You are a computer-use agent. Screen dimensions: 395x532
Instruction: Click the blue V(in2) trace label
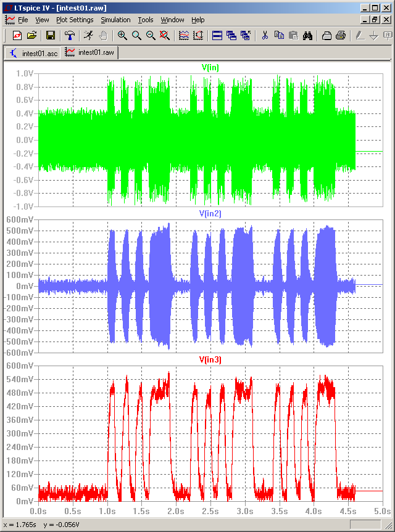coord(210,213)
